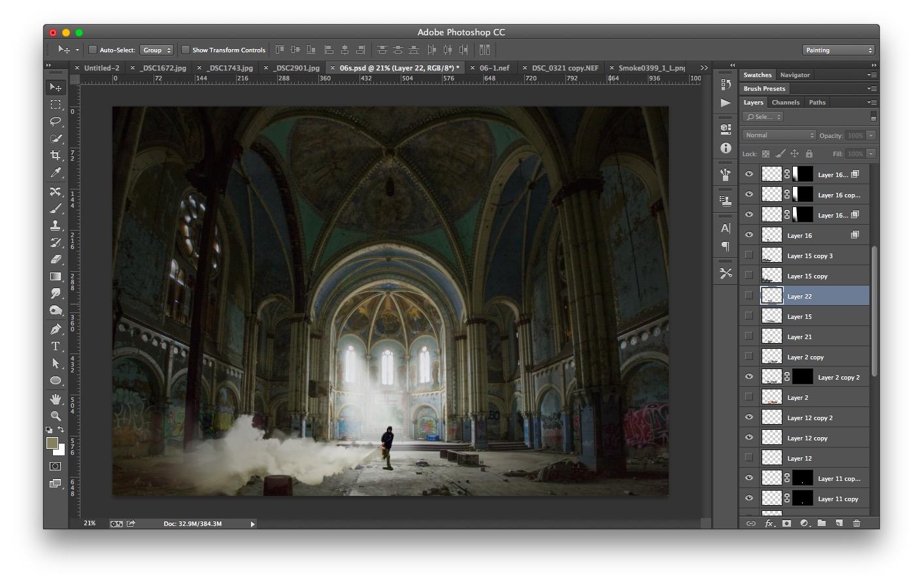Image resolution: width=923 pixels, height=588 pixels.
Task: Show Layer 2 visibility
Action: 749,397
